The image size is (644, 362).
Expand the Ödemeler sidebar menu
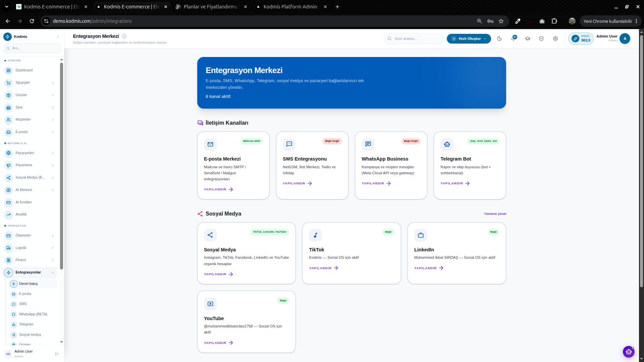pyautogui.click(x=53, y=236)
